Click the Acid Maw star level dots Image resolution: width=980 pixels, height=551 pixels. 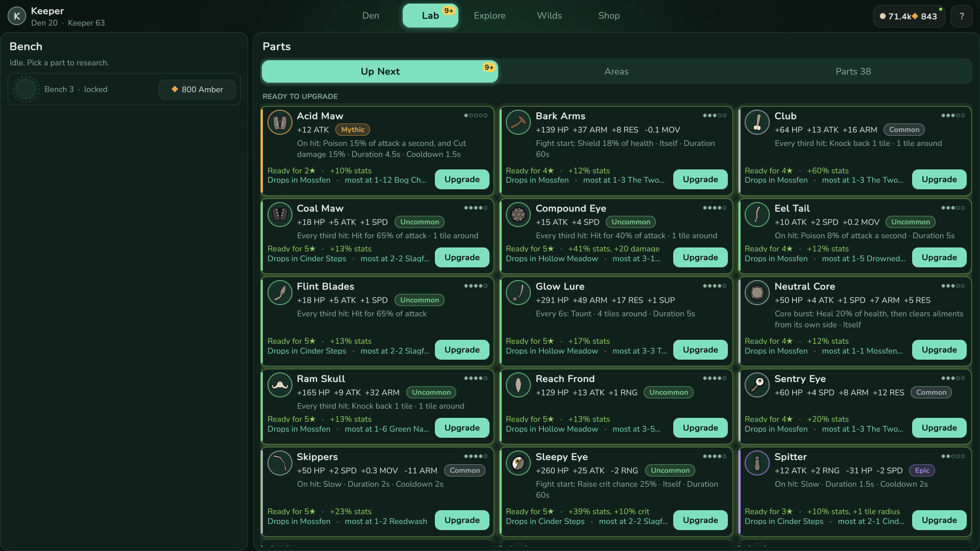click(x=476, y=115)
